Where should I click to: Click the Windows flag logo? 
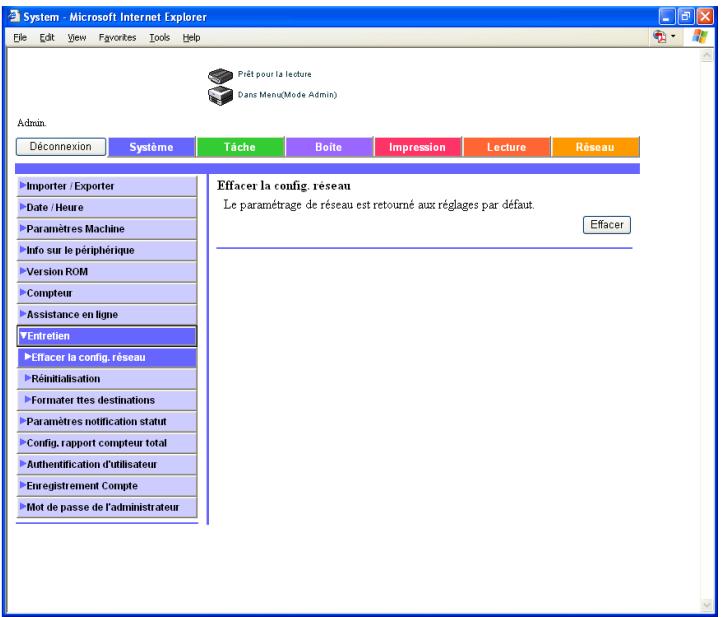699,36
